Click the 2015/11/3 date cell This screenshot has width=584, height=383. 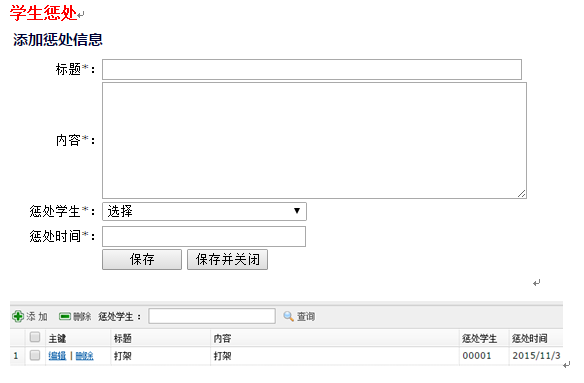pyautogui.click(x=536, y=356)
